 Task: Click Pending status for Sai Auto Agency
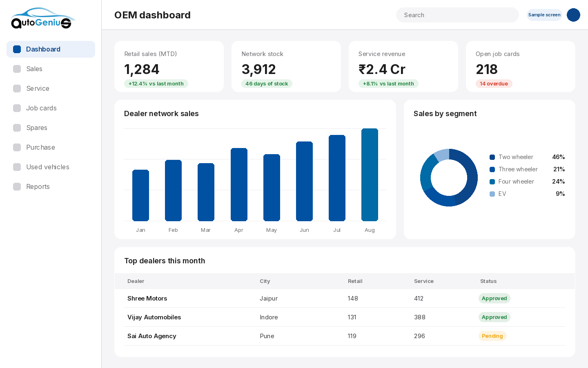[492, 336]
